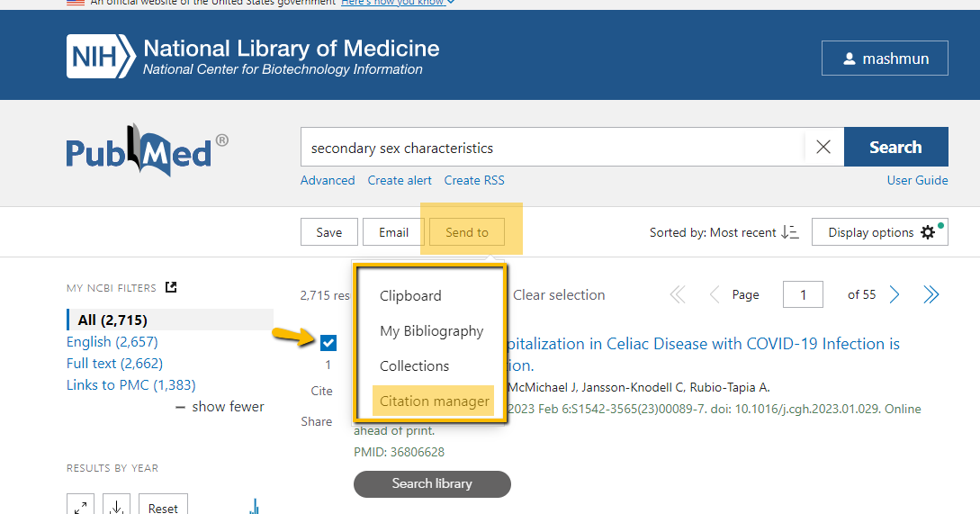Screen dimensions: 980x514
Task: Click the Sorted by: Most recent label
Action: [x=713, y=232]
